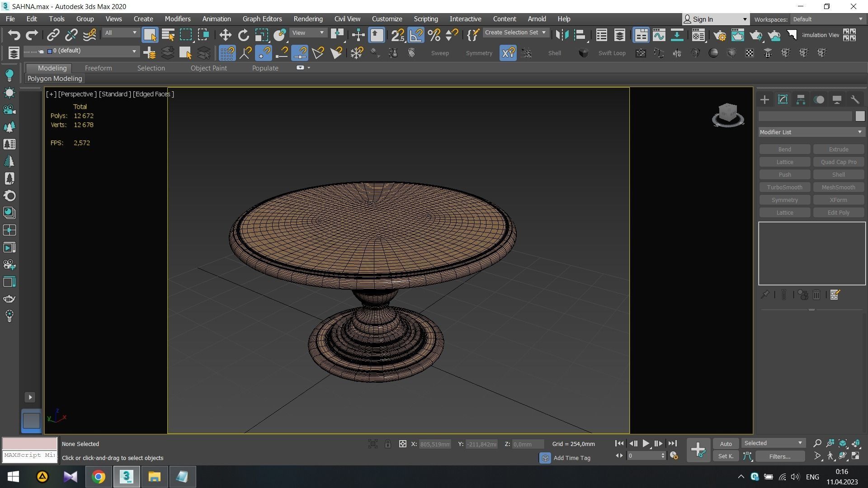The width and height of the screenshot is (868, 488).
Task: Open the Workspaces Default dropdown
Action: tap(827, 19)
